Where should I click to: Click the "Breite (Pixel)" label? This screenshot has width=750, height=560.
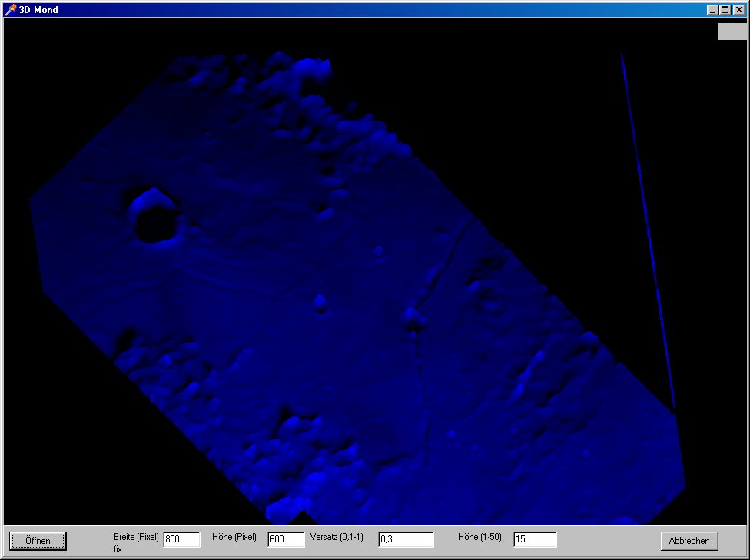136,538
